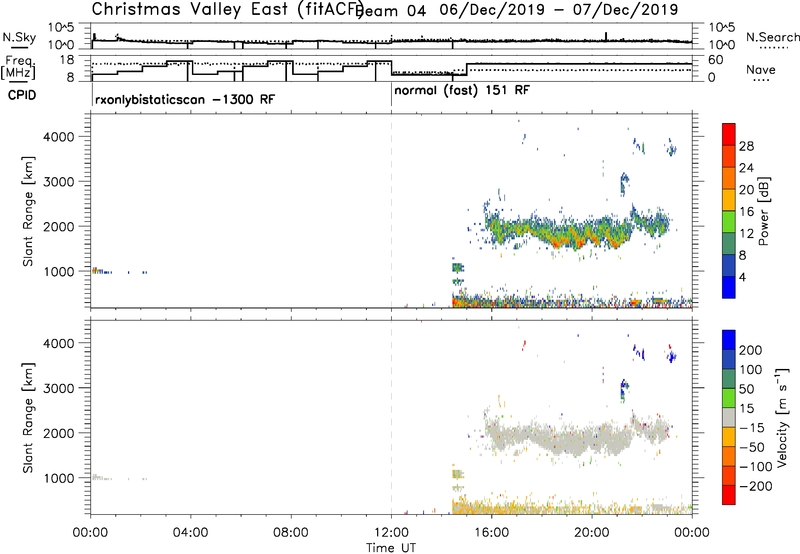Click the '20:00' time axis tick label
Viewport: 800px width, 554px height.
point(592,533)
